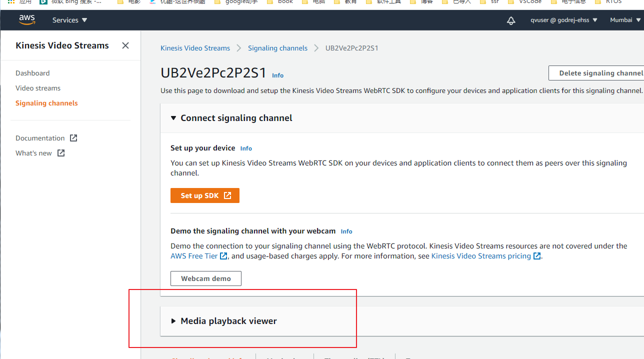
Task: Click the external link icon next to Documentation
Action: point(73,137)
